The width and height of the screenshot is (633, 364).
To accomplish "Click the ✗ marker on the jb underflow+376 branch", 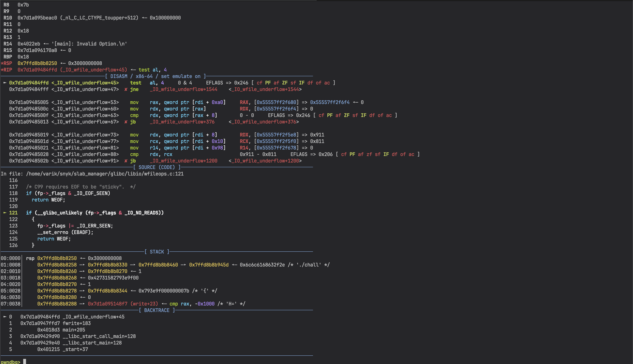I will tap(126, 122).
